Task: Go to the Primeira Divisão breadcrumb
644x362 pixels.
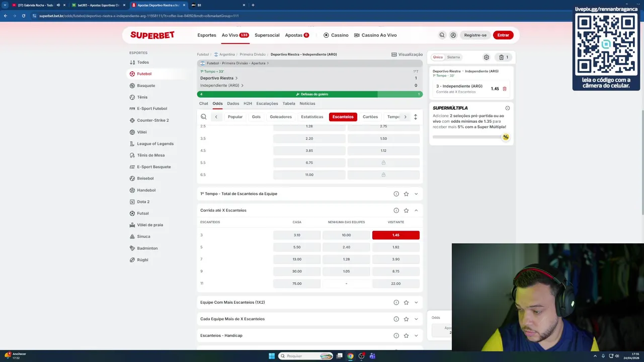Action: [253, 54]
